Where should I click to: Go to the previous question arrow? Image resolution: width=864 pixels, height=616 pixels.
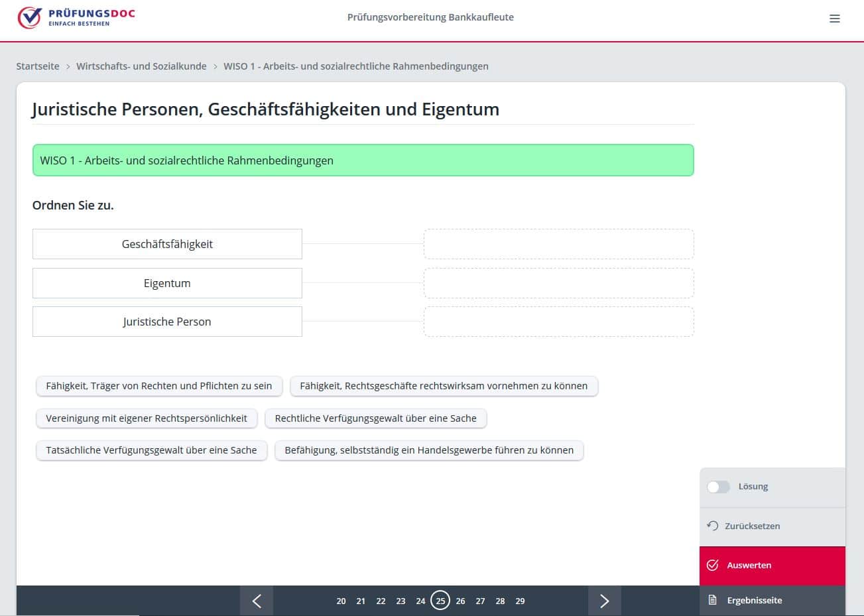click(x=257, y=601)
